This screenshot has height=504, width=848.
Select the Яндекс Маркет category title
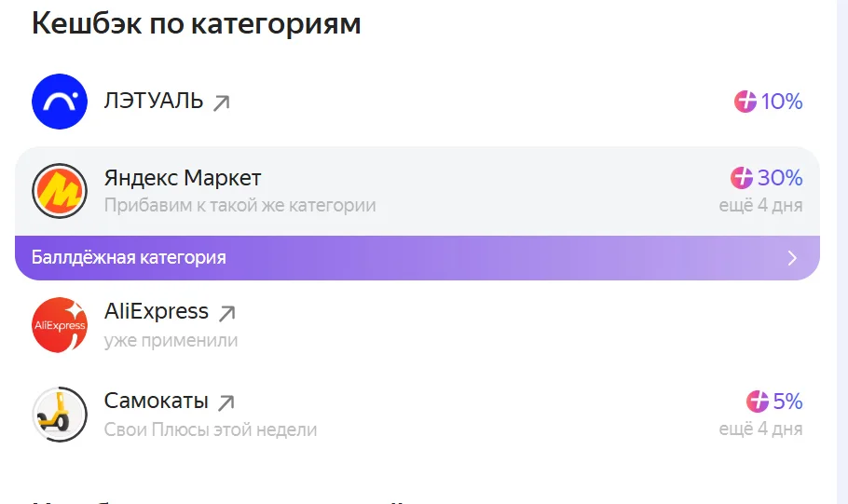(x=183, y=178)
